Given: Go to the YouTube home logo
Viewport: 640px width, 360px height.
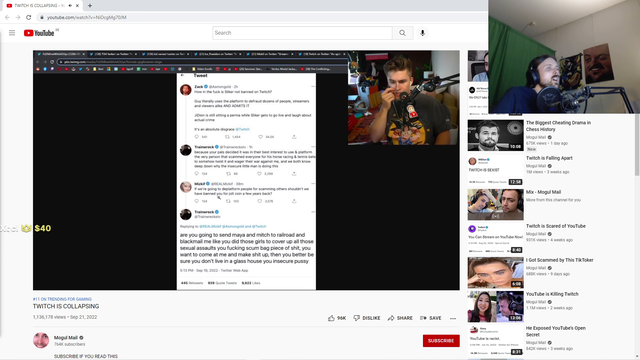Looking at the screenshot, I should 39,33.
